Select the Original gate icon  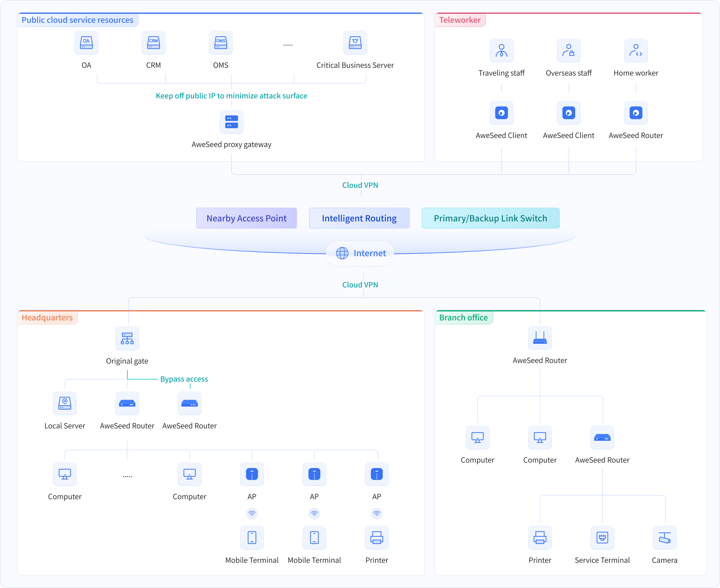(x=127, y=338)
